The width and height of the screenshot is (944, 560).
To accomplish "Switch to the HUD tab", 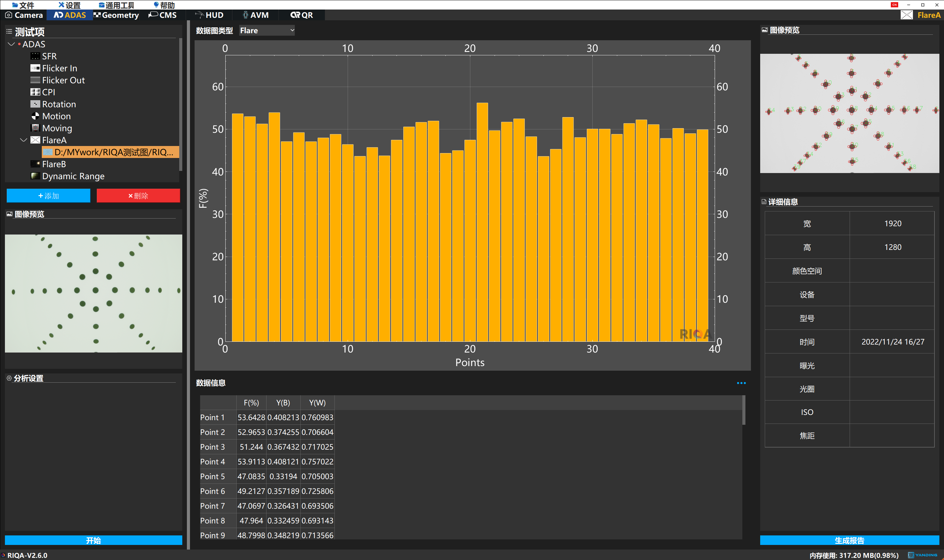I will [210, 15].
